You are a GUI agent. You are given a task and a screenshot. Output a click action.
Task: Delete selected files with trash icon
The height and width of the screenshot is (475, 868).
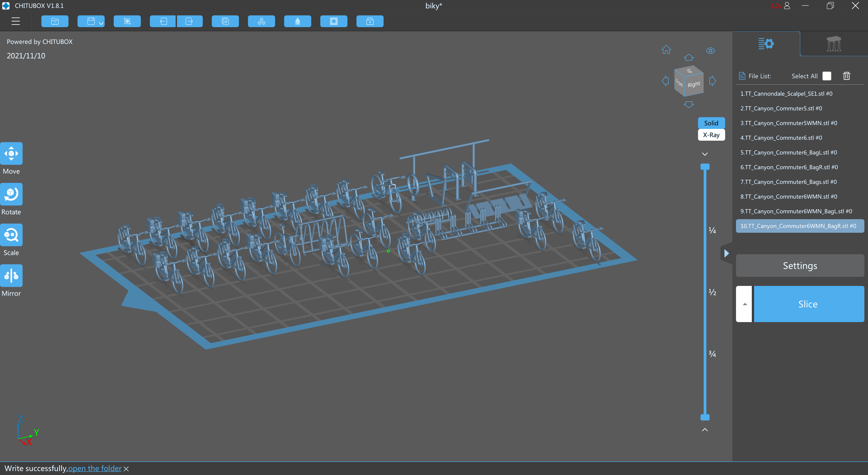[x=847, y=76]
